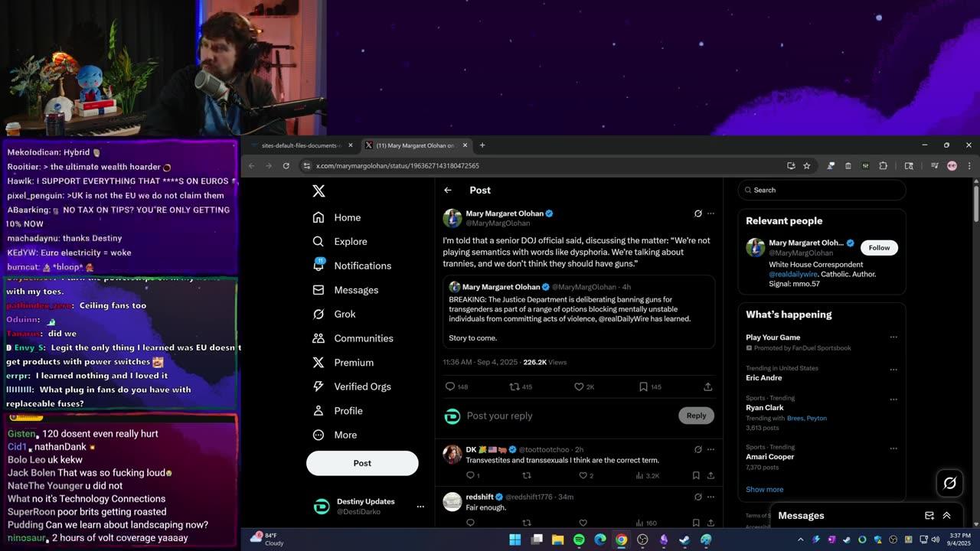Bookmark DK's reply

pyautogui.click(x=696, y=475)
